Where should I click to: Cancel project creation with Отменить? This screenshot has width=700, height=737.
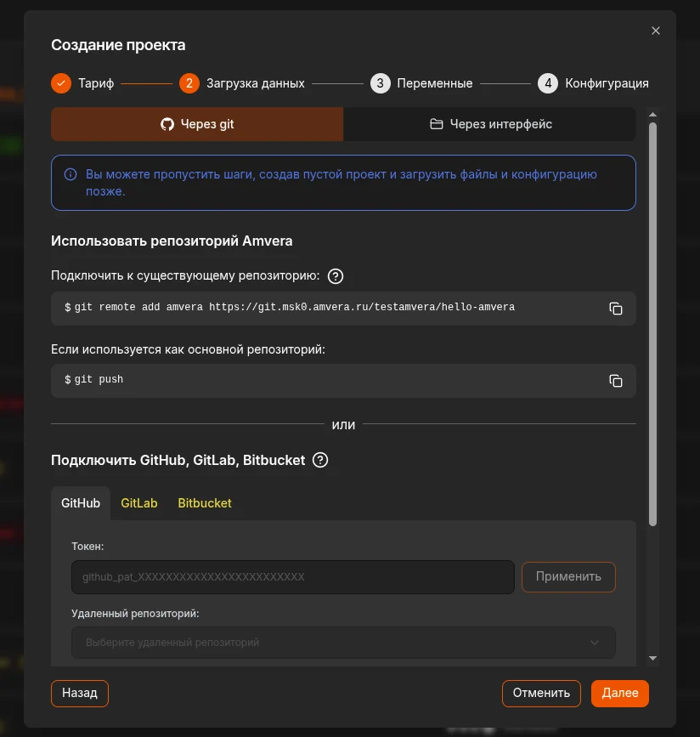(x=541, y=694)
